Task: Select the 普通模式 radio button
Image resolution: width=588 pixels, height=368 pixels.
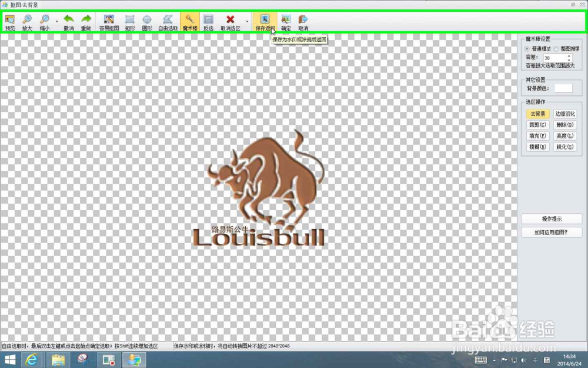Action: pos(527,49)
